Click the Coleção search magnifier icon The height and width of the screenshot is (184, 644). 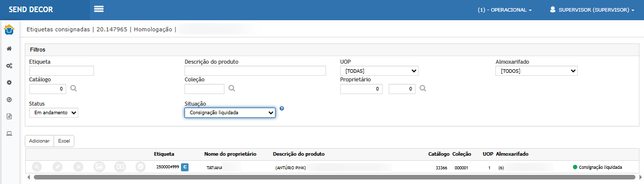232,88
